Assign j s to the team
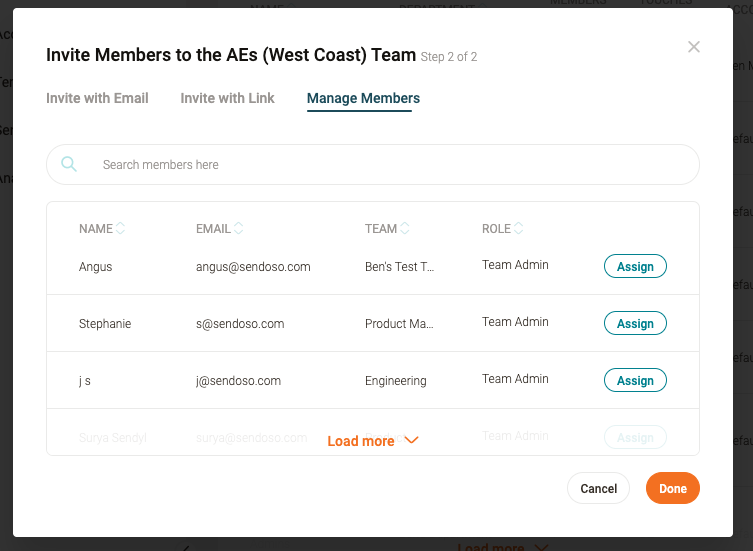 (x=635, y=380)
